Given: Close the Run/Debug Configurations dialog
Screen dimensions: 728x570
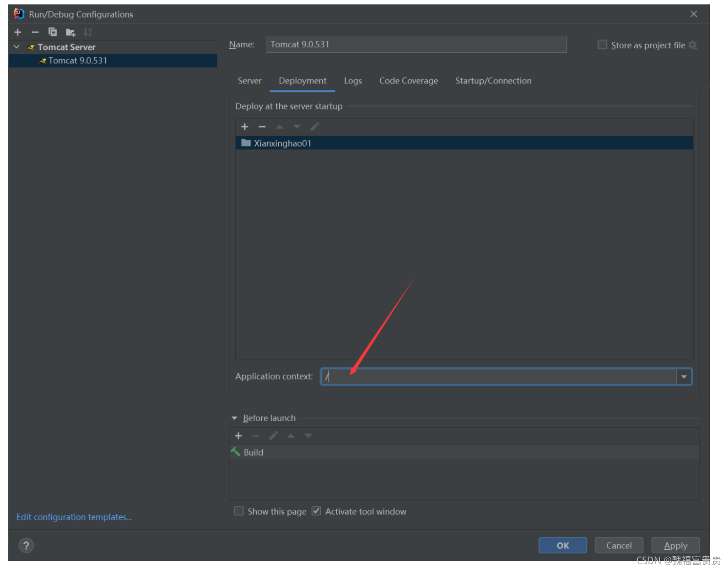Looking at the screenshot, I should click(694, 14).
